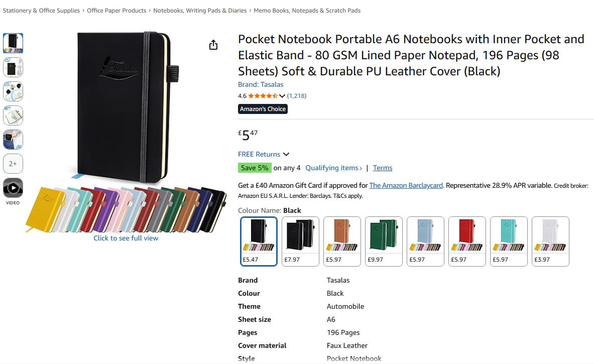Open Qualifying items link
The image size is (594, 364).
point(333,168)
